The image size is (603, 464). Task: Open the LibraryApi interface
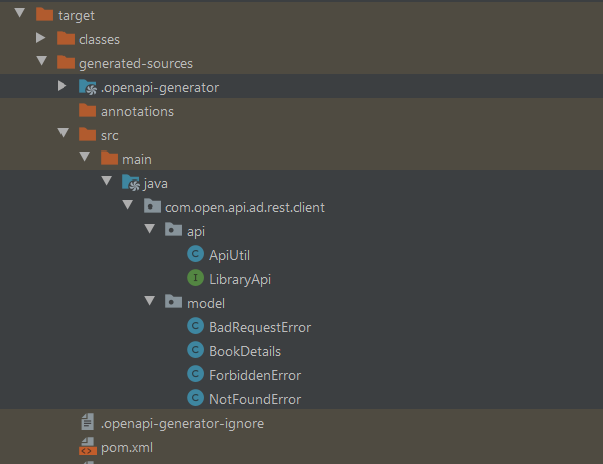tap(240, 279)
